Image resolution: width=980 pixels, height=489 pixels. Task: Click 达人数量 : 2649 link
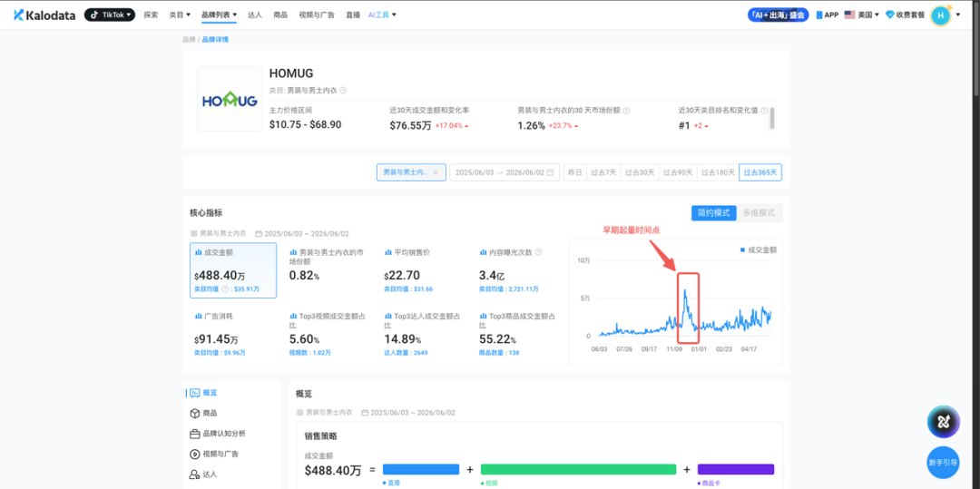tap(406, 353)
